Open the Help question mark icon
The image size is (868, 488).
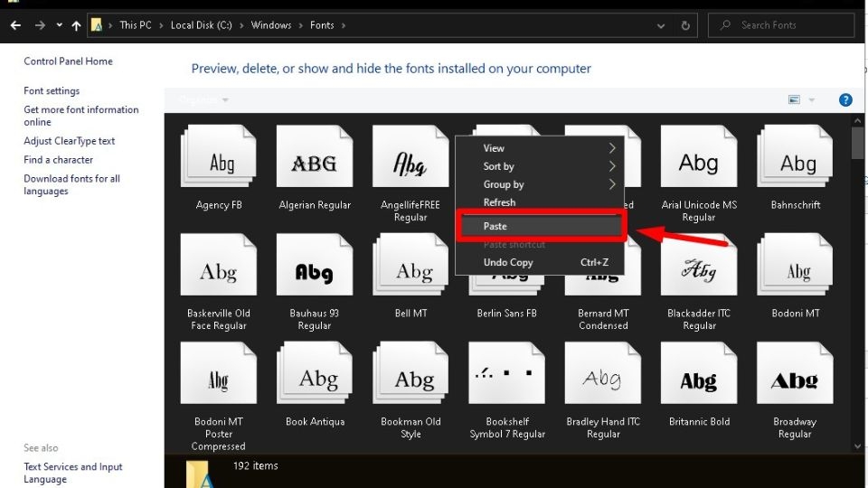(845, 99)
